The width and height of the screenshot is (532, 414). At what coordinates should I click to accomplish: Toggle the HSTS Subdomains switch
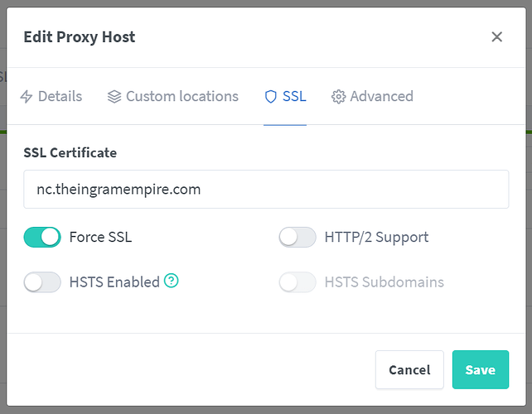[x=297, y=282]
